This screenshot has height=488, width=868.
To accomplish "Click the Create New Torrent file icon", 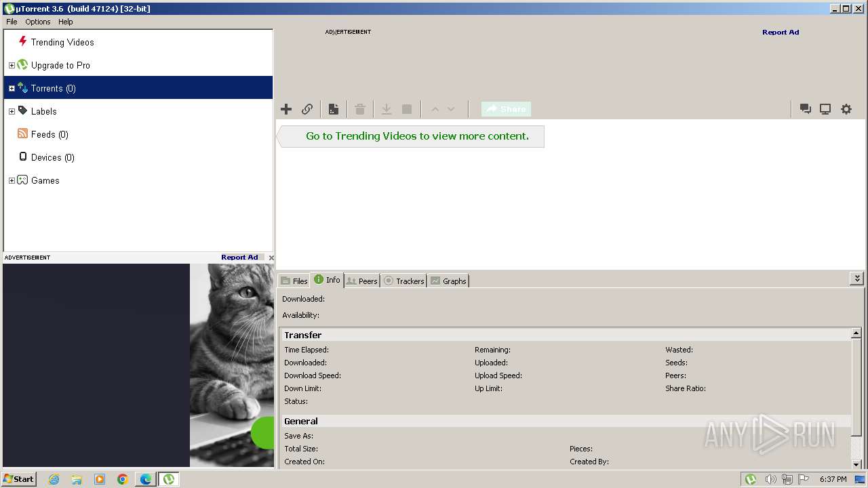I will [334, 109].
